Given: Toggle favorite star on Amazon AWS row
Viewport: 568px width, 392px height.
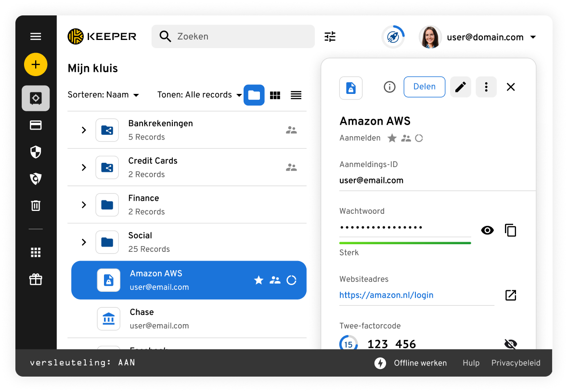Looking at the screenshot, I should click(258, 280).
